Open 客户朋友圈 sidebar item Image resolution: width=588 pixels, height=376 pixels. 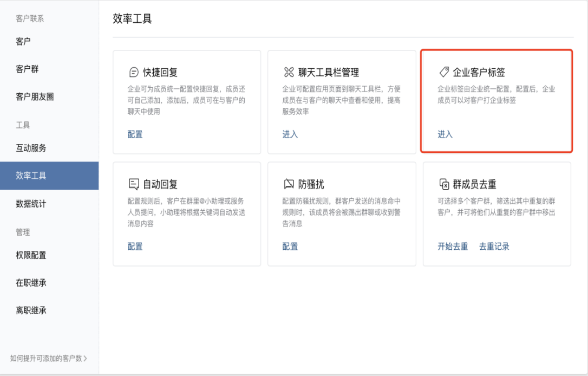pyautogui.click(x=35, y=97)
